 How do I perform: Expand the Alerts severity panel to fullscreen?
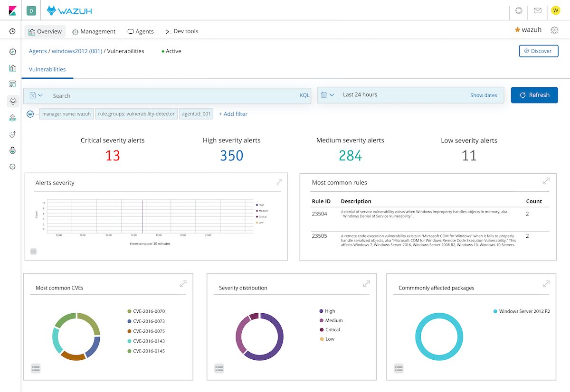click(279, 182)
